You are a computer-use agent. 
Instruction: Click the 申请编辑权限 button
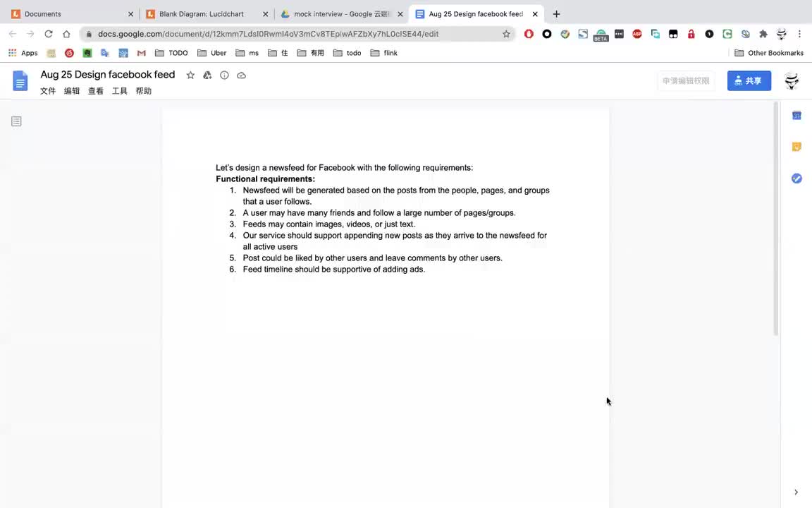686,81
